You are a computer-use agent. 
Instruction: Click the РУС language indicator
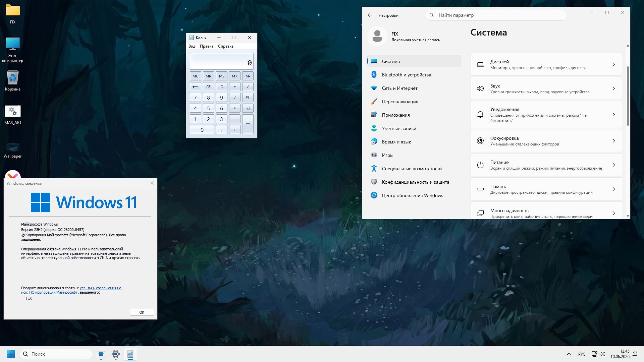582,354
